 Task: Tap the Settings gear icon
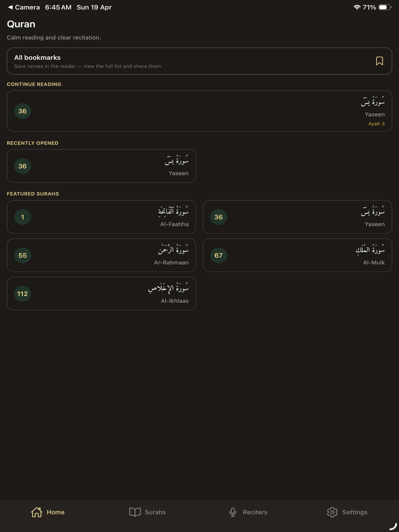tap(332, 512)
